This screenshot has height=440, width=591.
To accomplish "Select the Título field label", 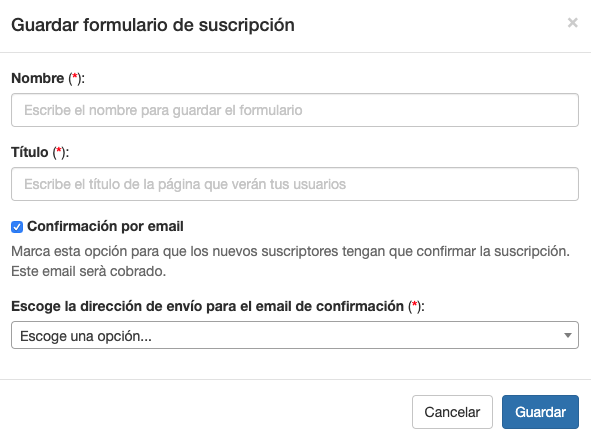I will [x=30, y=152].
